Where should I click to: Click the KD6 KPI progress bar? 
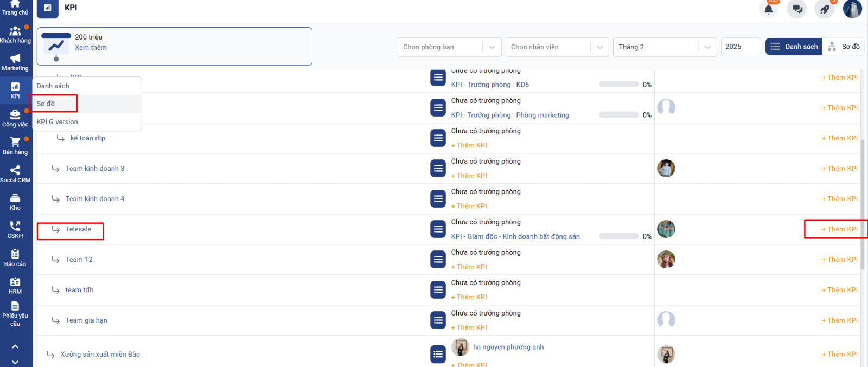(x=618, y=85)
